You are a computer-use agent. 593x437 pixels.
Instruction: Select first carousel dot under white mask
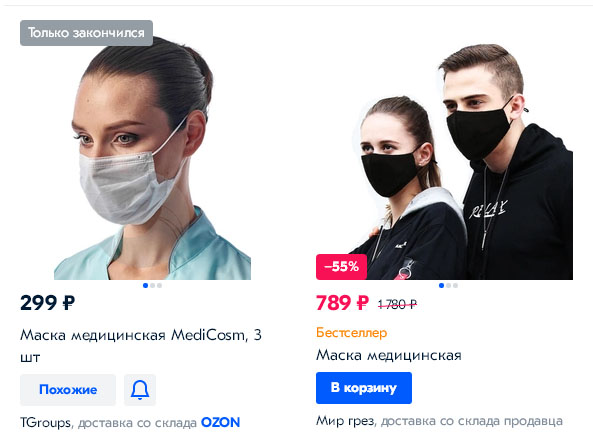click(x=146, y=285)
